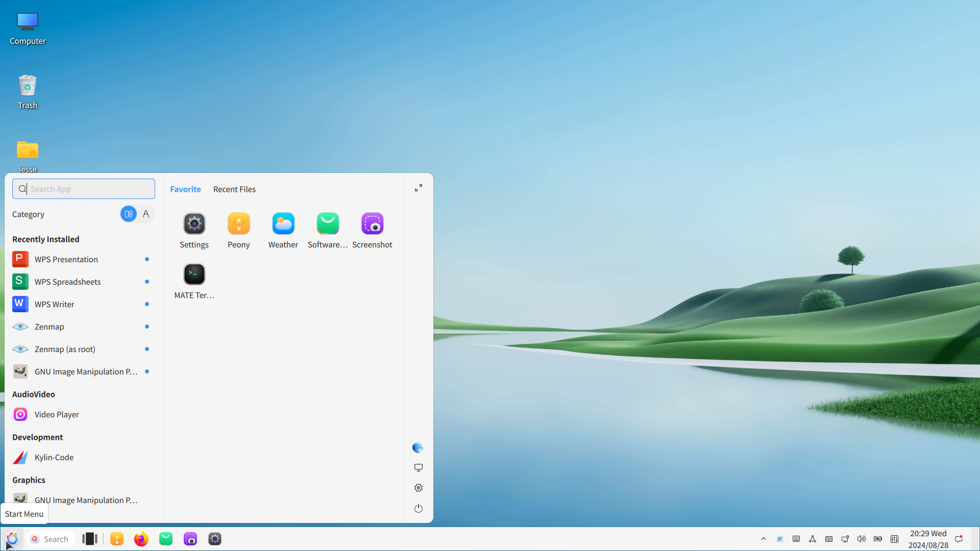Click the Recently Installed heading
980x551 pixels.
45,239
